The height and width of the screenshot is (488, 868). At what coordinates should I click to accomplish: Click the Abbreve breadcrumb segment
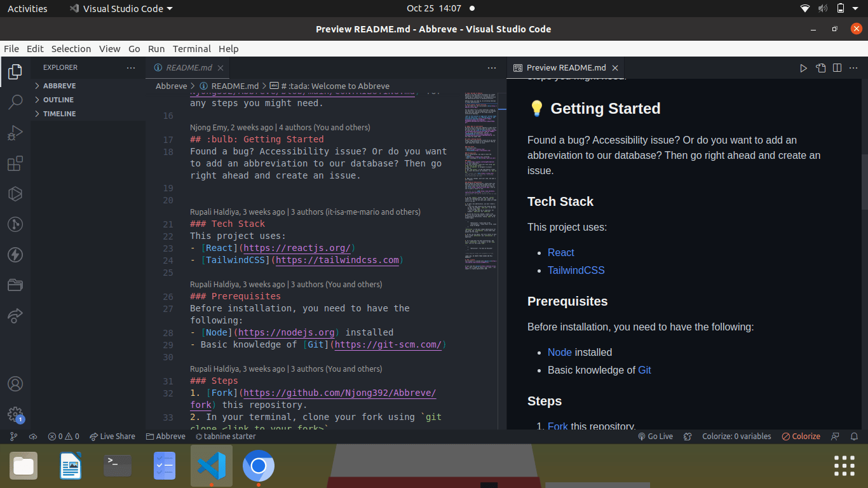point(171,86)
